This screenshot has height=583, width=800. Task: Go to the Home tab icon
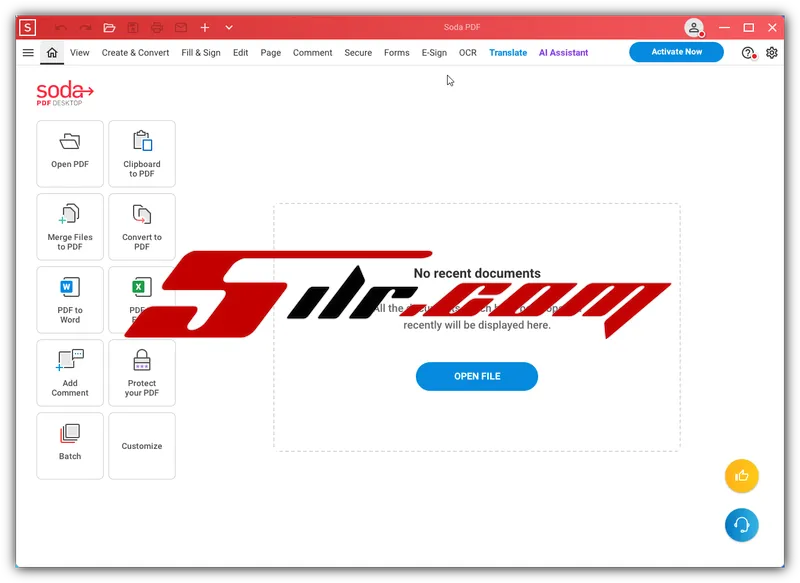(x=52, y=53)
